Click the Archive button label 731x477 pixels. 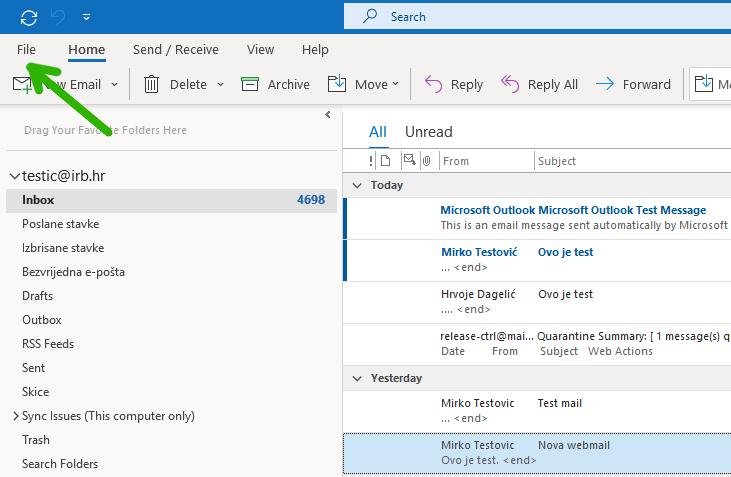[289, 84]
